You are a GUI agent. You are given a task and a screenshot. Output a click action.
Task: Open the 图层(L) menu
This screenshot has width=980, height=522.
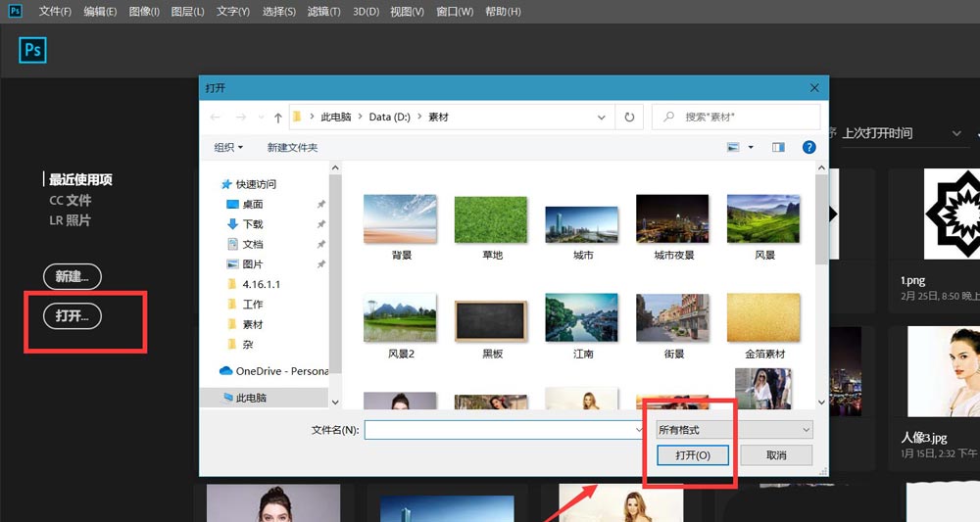point(187,11)
